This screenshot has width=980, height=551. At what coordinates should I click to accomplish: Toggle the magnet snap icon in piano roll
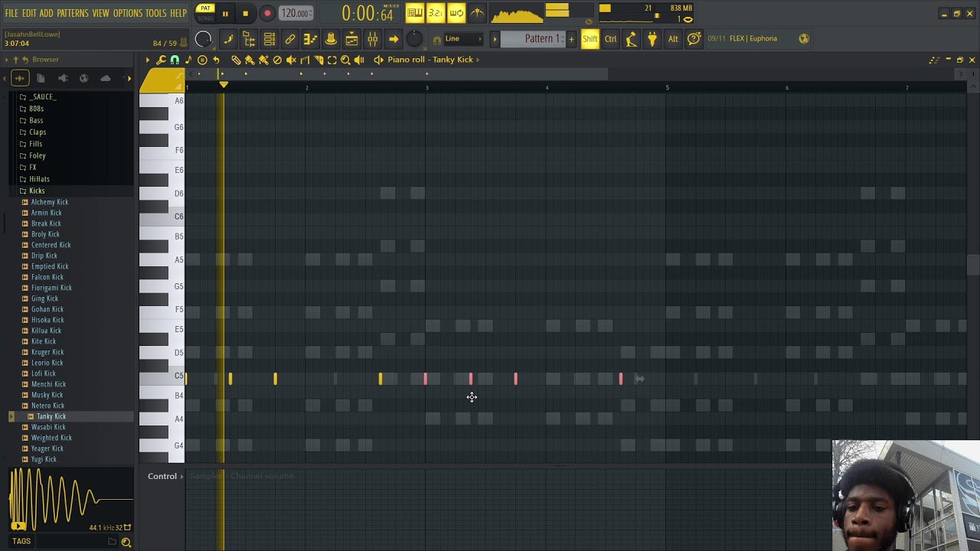point(175,60)
